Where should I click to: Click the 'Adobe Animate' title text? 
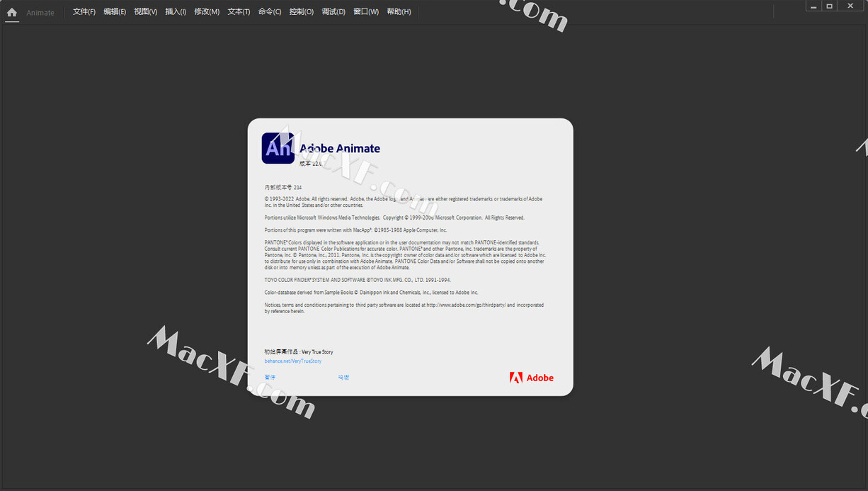(x=340, y=149)
